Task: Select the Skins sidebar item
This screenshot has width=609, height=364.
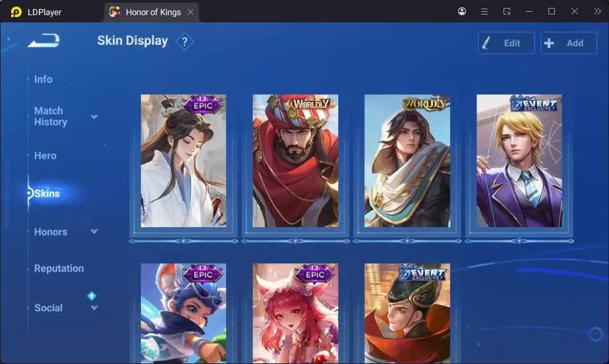Action: tap(47, 194)
